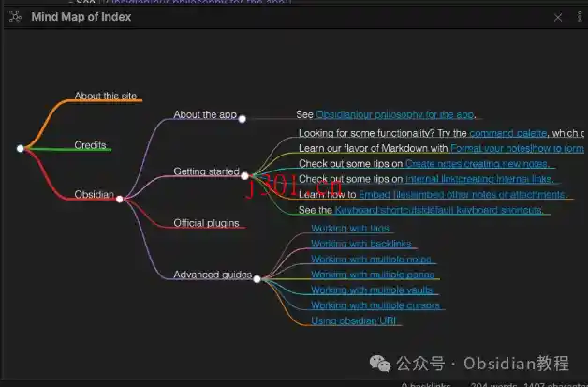The image size is (588, 387).
Task: Open the Working with backlinks link
Action: click(361, 244)
